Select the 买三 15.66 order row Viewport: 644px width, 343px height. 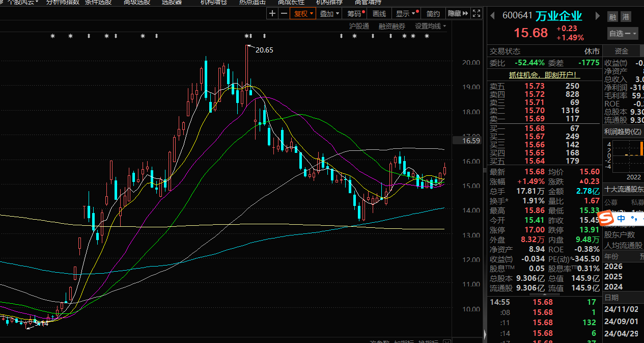544,145
